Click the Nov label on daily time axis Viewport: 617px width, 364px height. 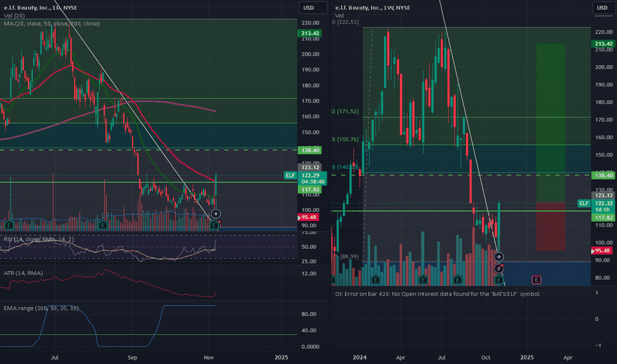coord(209,357)
